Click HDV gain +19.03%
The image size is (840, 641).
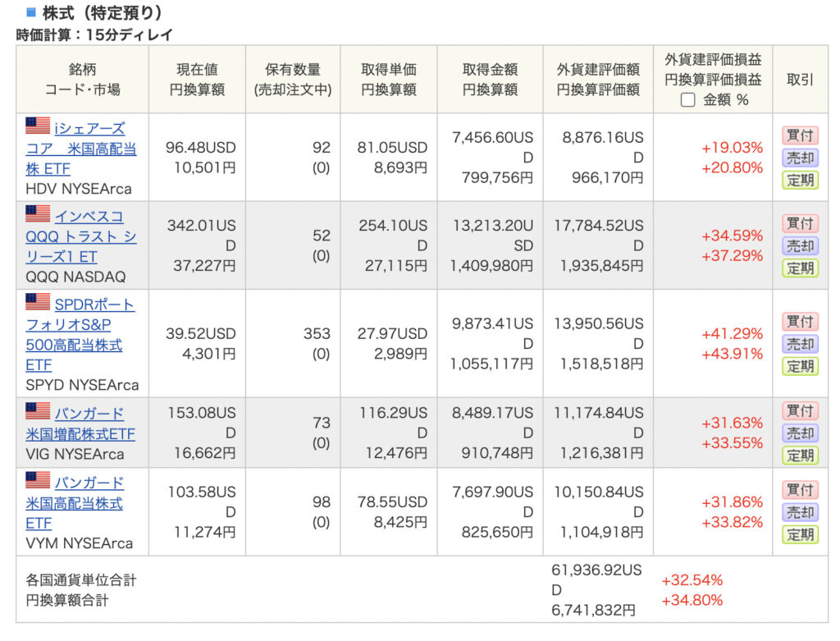click(x=733, y=148)
